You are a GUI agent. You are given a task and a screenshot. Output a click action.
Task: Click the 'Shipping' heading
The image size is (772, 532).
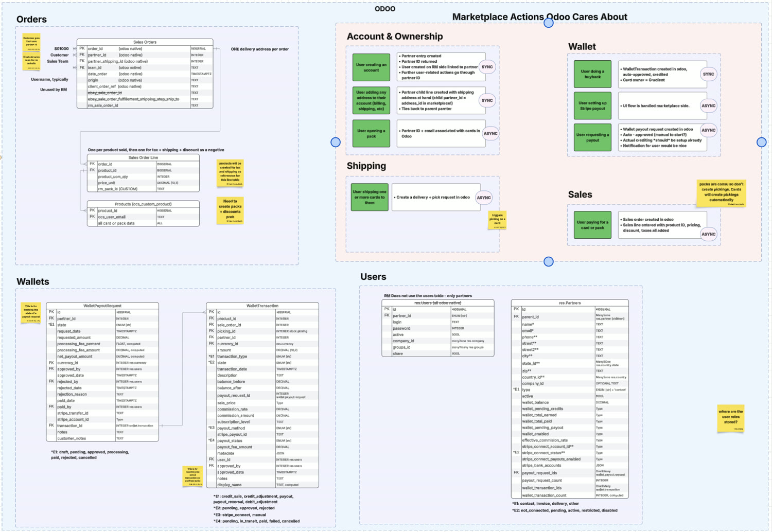tap(366, 166)
